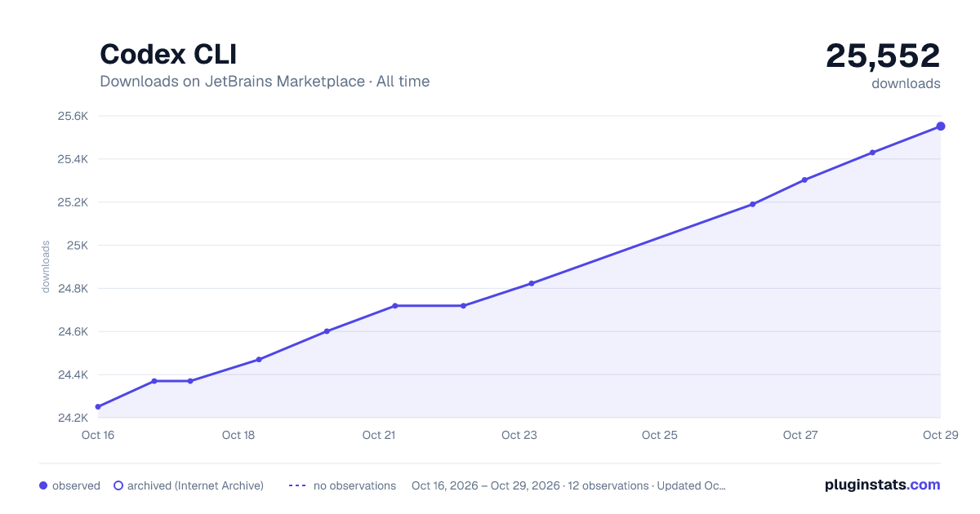The width and height of the screenshot is (980, 514).
Task: Select the Oct 21 data point at 24.7K
Action: click(x=394, y=306)
